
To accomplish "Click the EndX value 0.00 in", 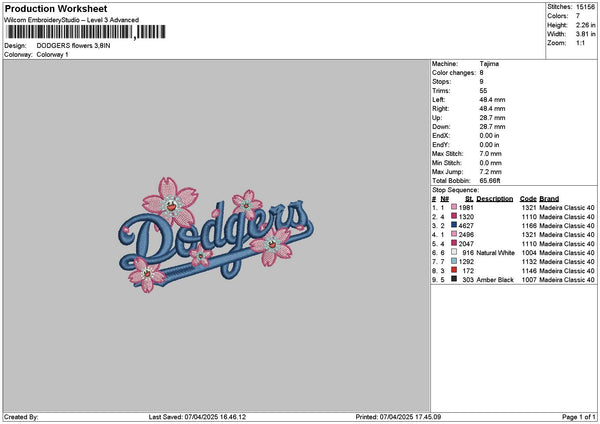I will click(x=489, y=136).
